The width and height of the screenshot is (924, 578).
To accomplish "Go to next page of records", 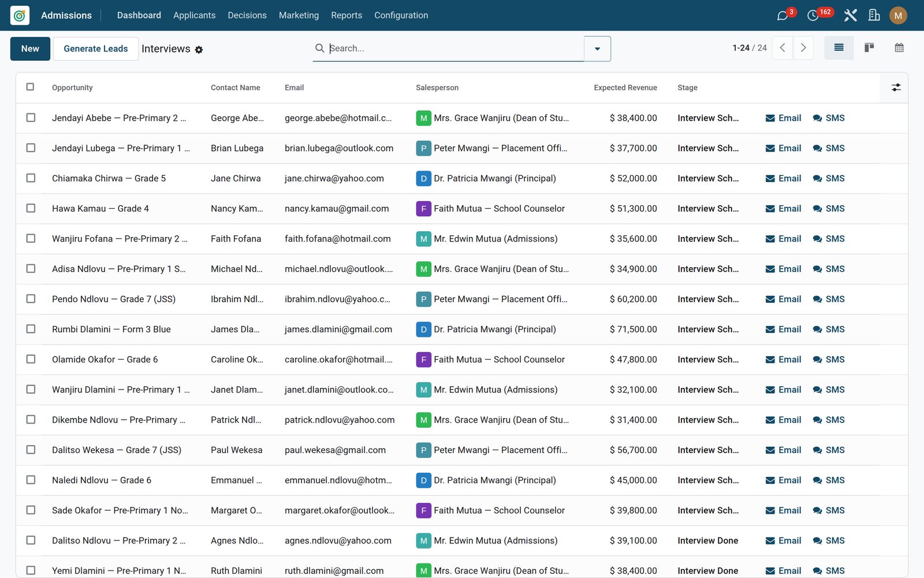I will point(803,48).
